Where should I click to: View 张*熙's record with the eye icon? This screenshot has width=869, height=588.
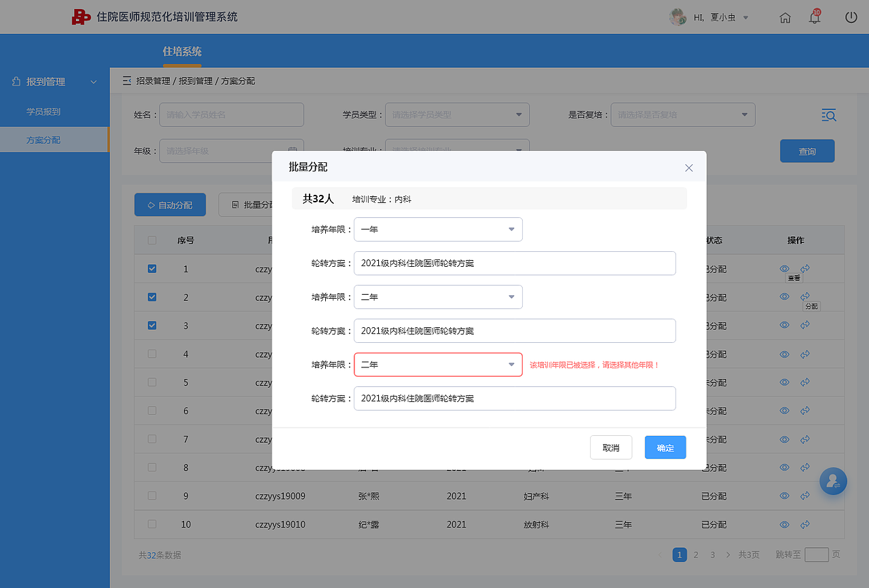coord(785,496)
